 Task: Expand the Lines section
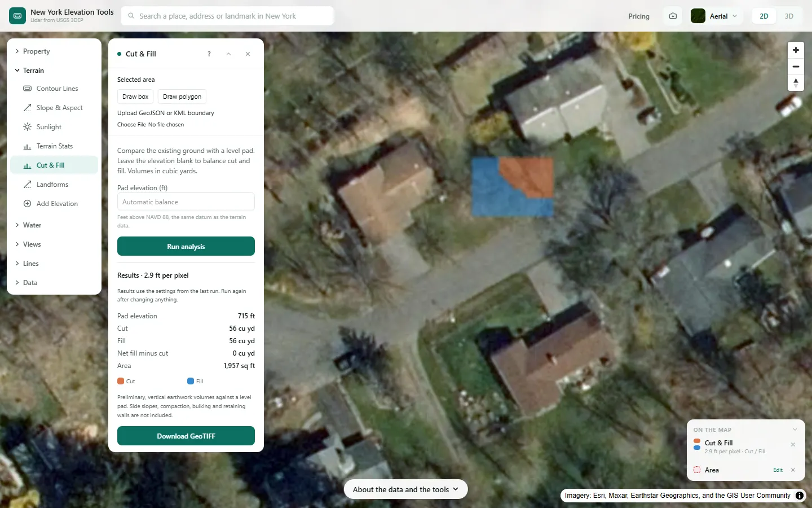point(54,264)
